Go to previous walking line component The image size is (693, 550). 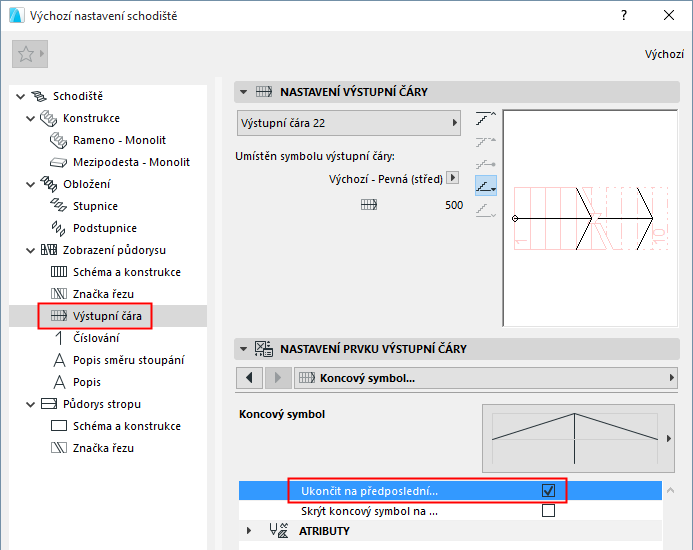[249, 378]
